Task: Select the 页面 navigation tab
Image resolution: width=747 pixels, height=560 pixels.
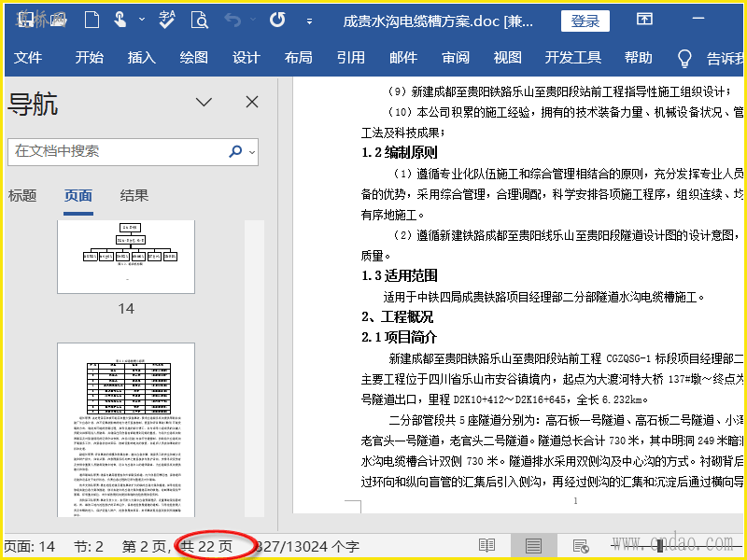Action: (78, 196)
